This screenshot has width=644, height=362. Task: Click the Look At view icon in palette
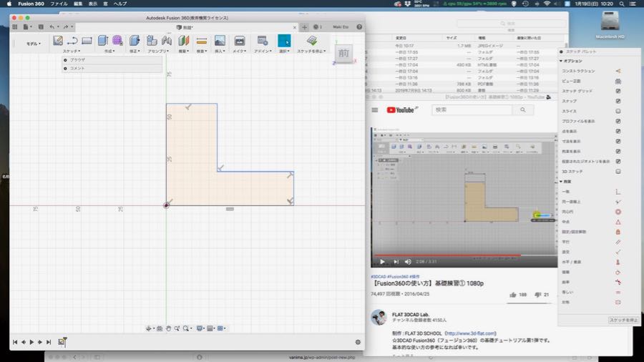[618, 82]
